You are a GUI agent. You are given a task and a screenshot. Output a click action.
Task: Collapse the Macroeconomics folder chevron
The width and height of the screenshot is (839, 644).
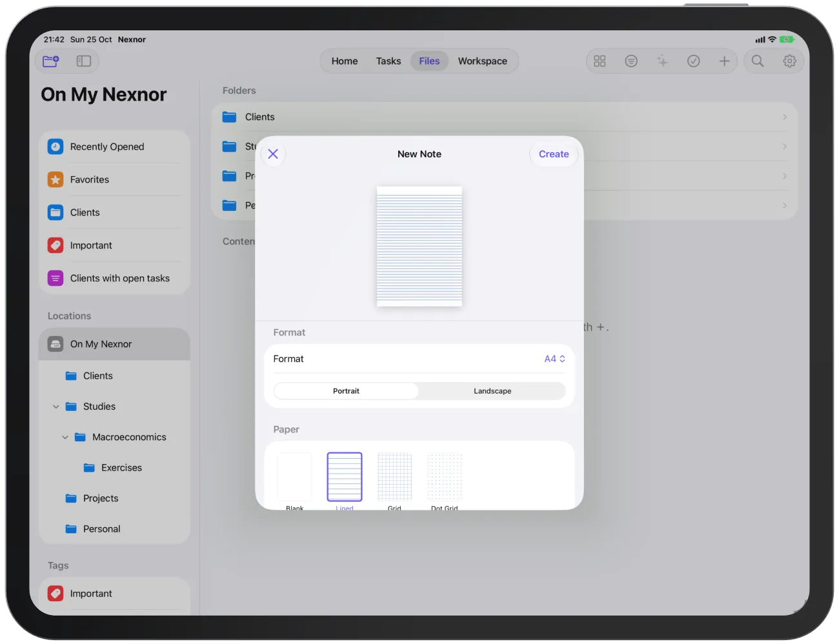coord(65,438)
